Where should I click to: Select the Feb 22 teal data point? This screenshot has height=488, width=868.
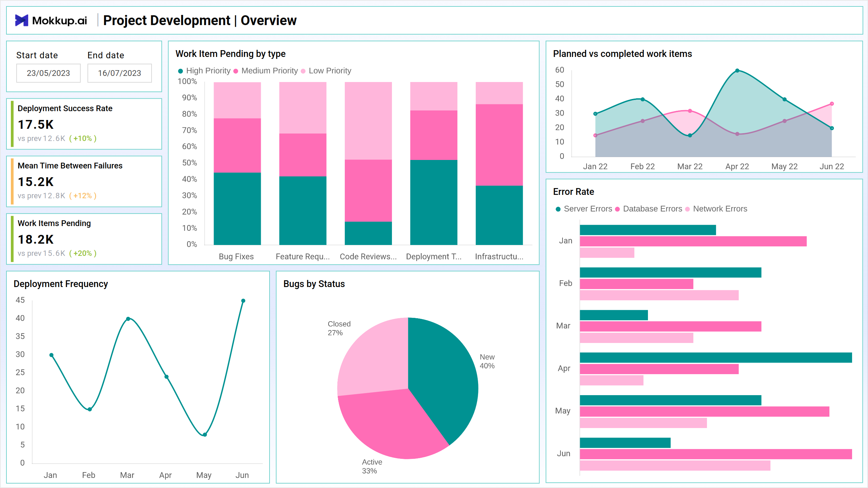(643, 99)
